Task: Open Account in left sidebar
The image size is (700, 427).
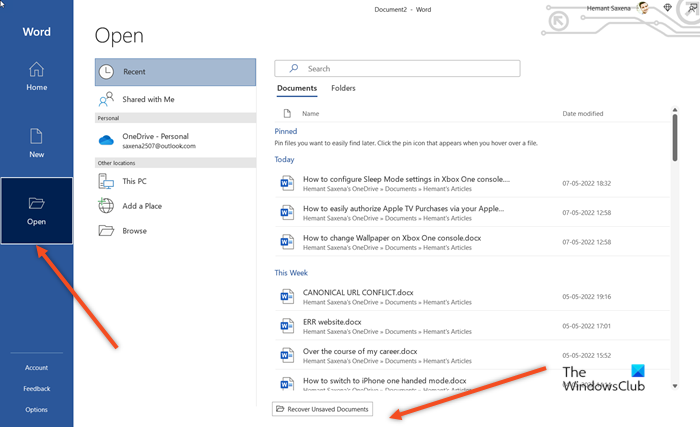Action: [x=36, y=368]
